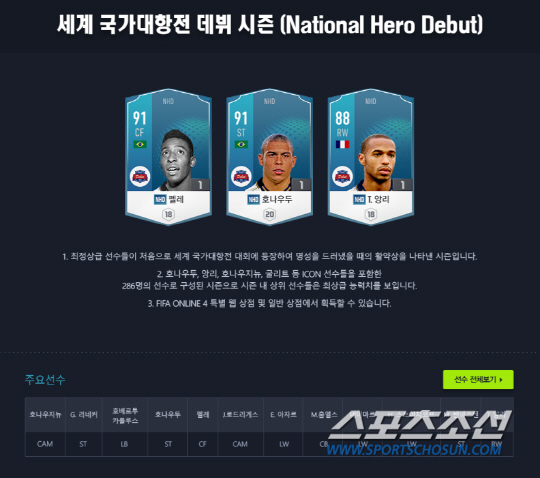Click 호베르투 카를루스 table header cell
Image resolution: width=540 pixels, height=478 pixels.
tap(125, 415)
